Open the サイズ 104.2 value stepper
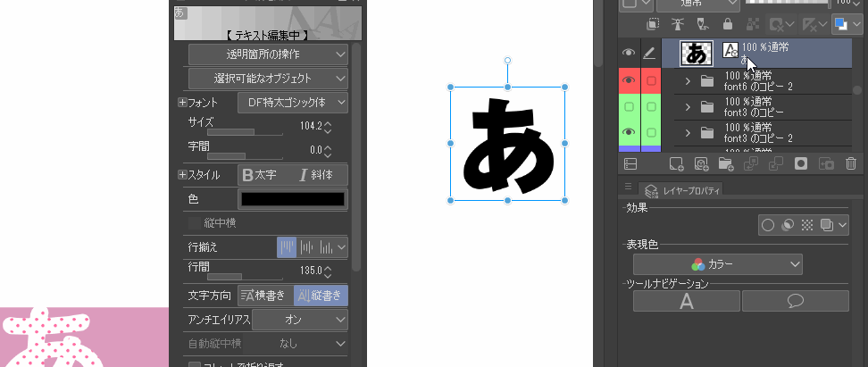868x367 pixels. [x=328, y=128]
